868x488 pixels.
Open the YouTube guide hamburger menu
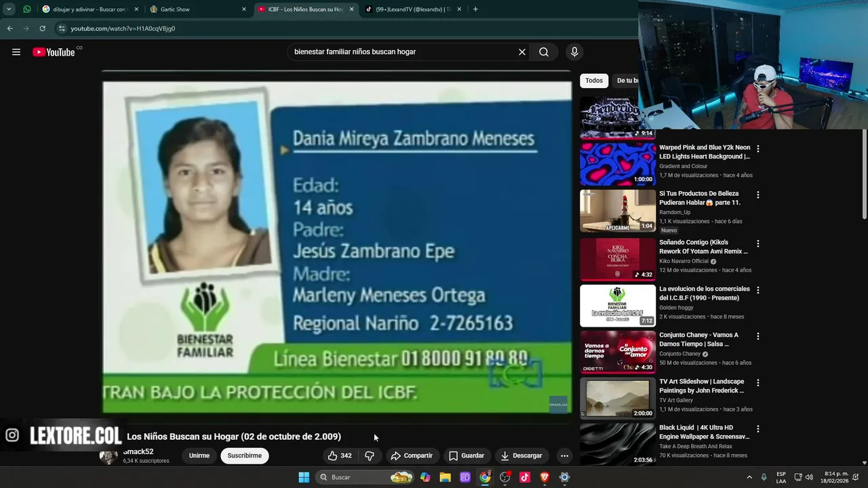[16, 52]
